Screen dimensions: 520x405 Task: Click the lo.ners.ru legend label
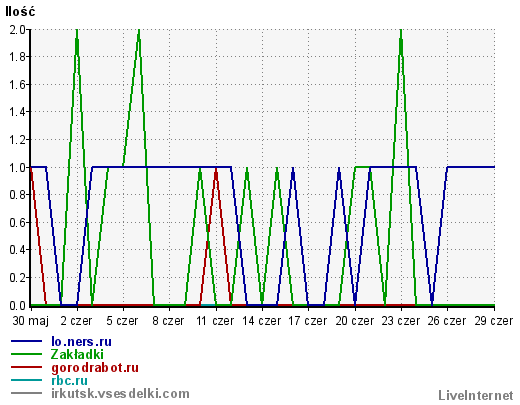81,341
